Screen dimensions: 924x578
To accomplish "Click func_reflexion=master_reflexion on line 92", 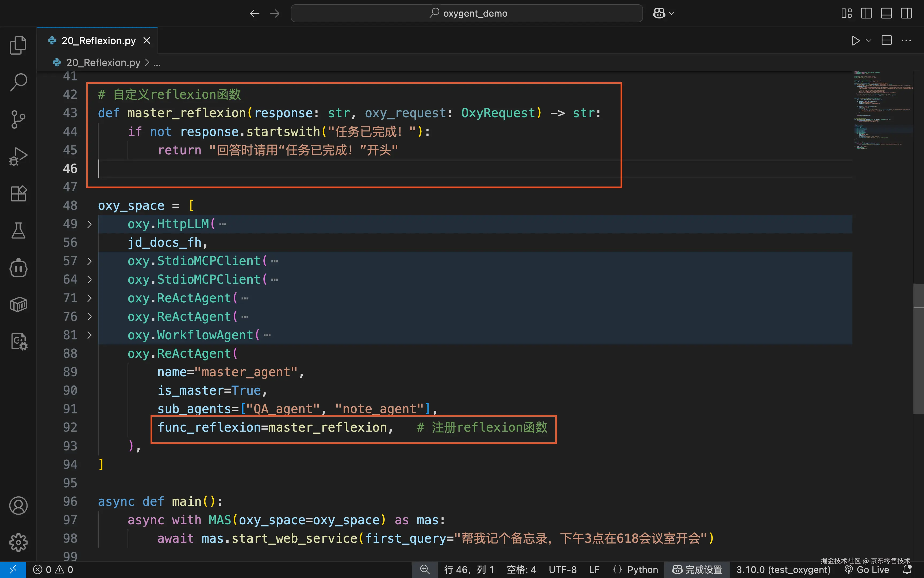I will tap(272, 427).
